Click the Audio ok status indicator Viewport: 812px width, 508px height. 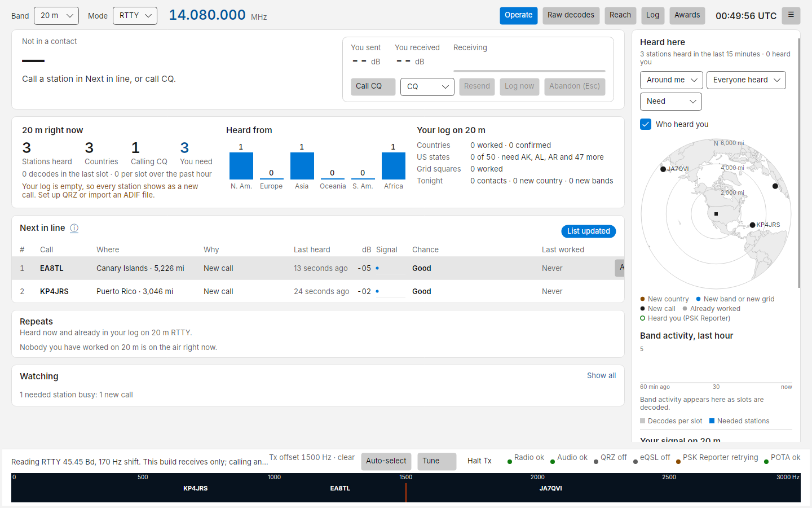(x=569, y=458)
